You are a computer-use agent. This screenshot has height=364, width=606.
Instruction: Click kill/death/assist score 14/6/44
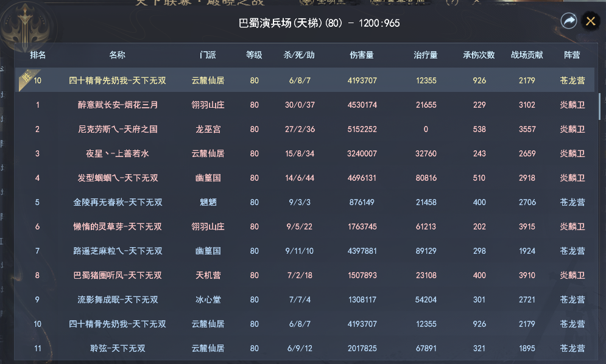point(300,178)
